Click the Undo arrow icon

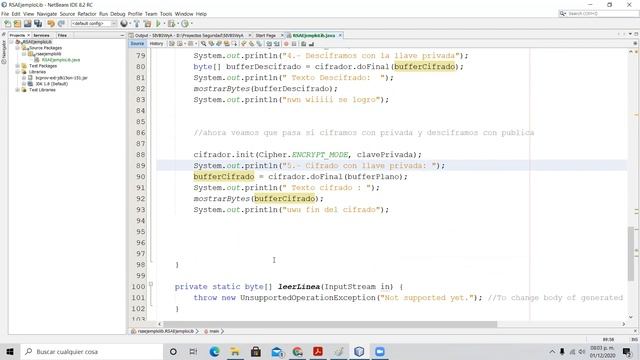click(x=51, y=24)
